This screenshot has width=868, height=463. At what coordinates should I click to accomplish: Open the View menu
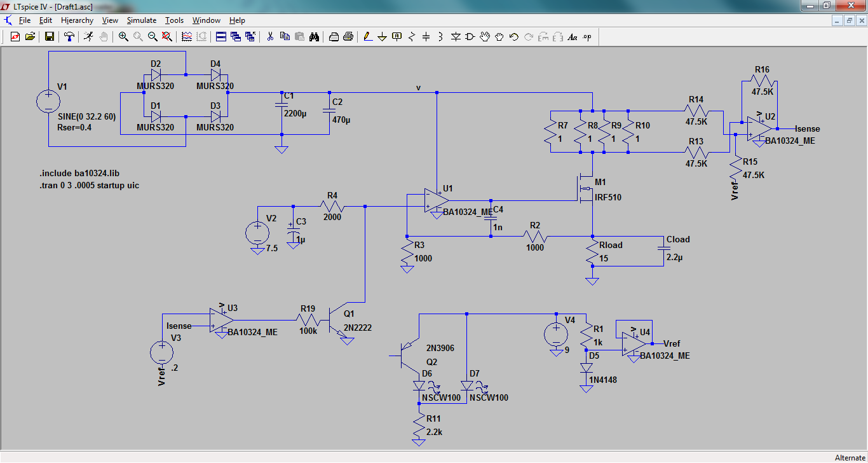pos(110,20)
